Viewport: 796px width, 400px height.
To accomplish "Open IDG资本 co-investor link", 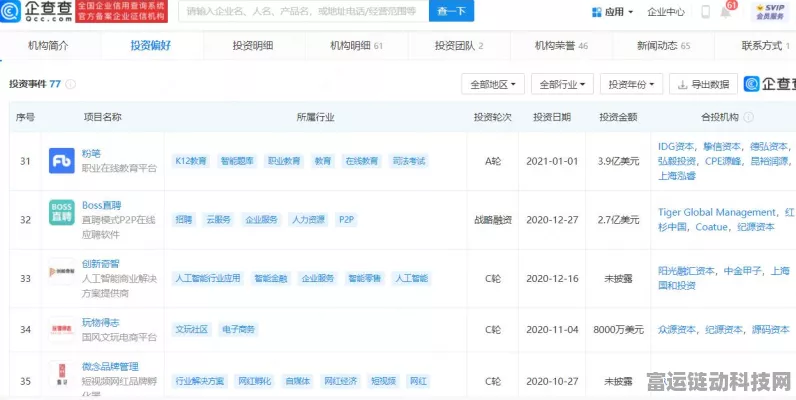I will (676, 147).
